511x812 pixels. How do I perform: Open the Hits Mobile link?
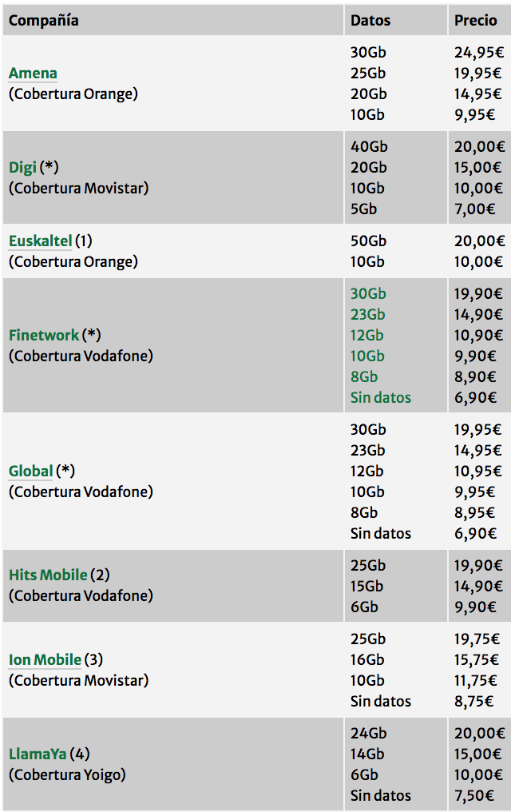pyautogui.click(x=48, y=575)
